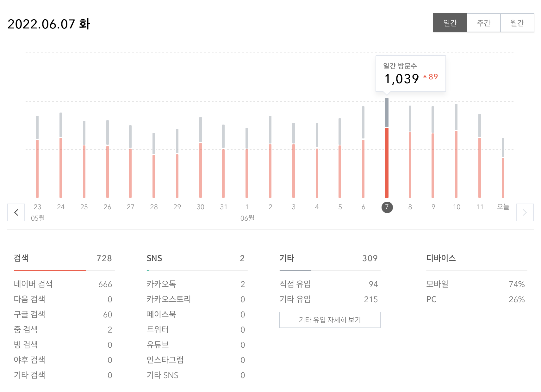Click the 네이버 검색 row
541x392 pixels.
[63, 284]
